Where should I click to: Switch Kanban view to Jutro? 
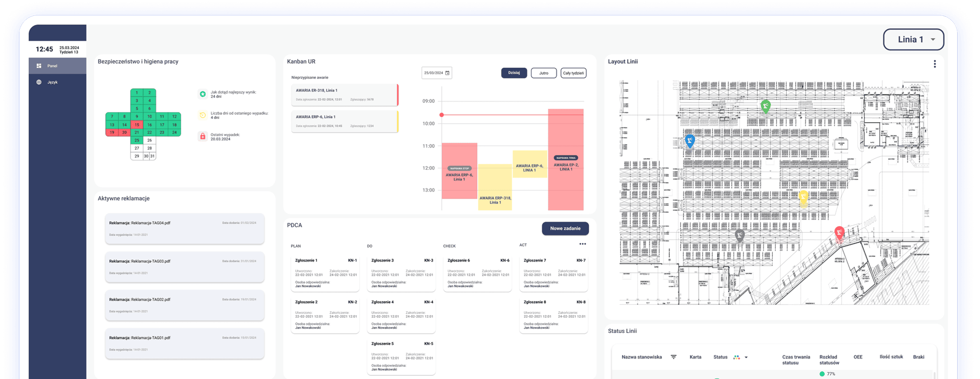tap(544, 73)
